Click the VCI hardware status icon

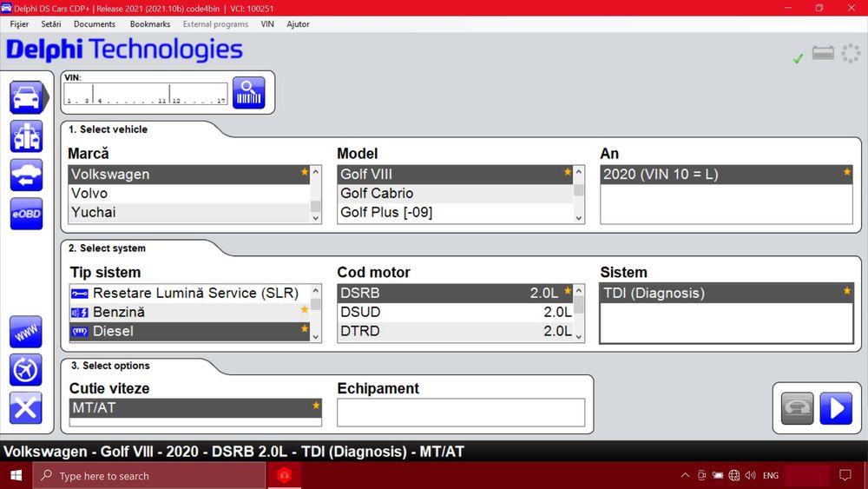point(823,53)
